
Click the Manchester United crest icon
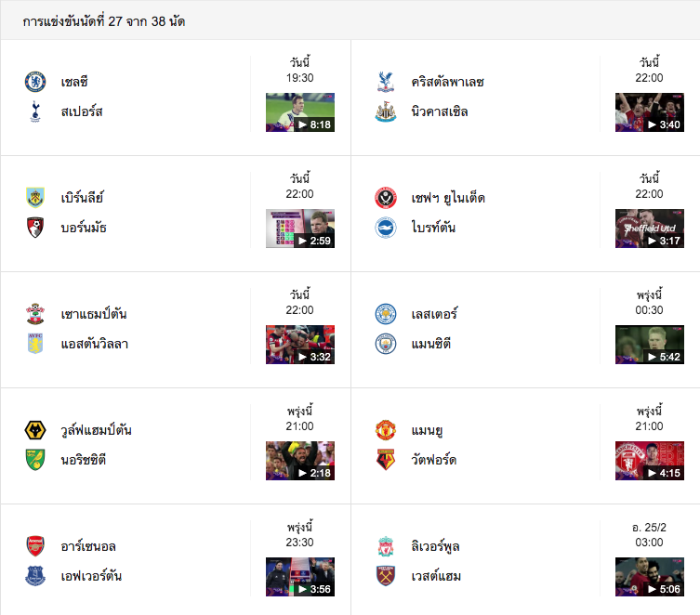385,430
